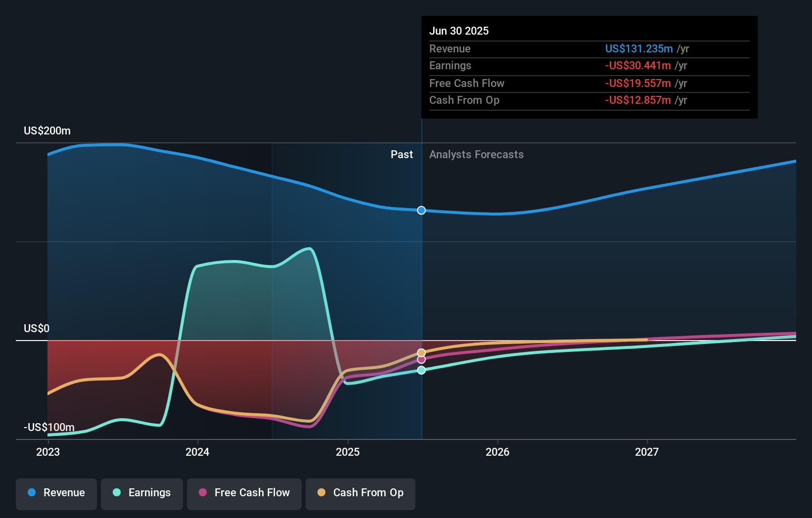Click the US$131.235m revenue value
The height and width of the screenshot is (518, 812).
click(639, 48)
